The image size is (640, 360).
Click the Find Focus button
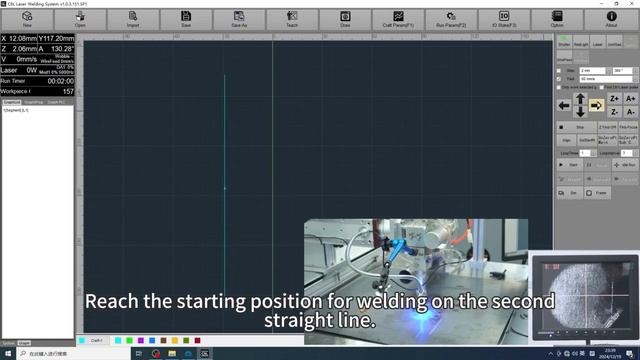[628, 127]
